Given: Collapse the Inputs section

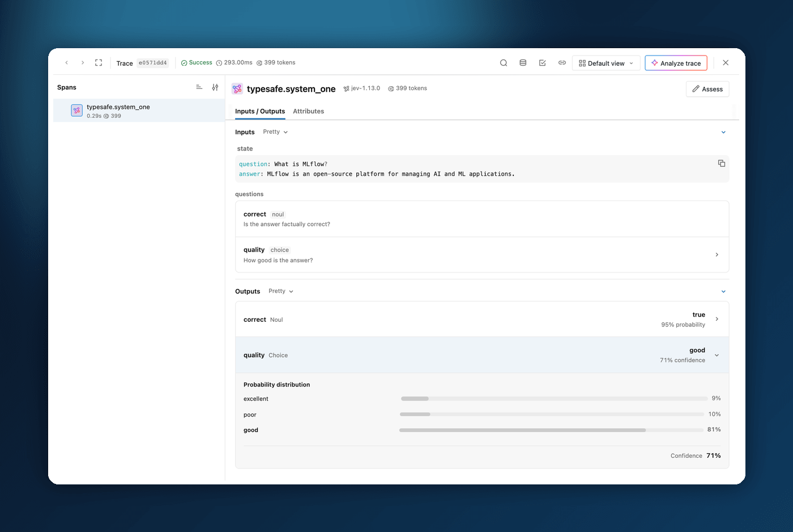Looking at the screenshot, I should click(723, 132).
